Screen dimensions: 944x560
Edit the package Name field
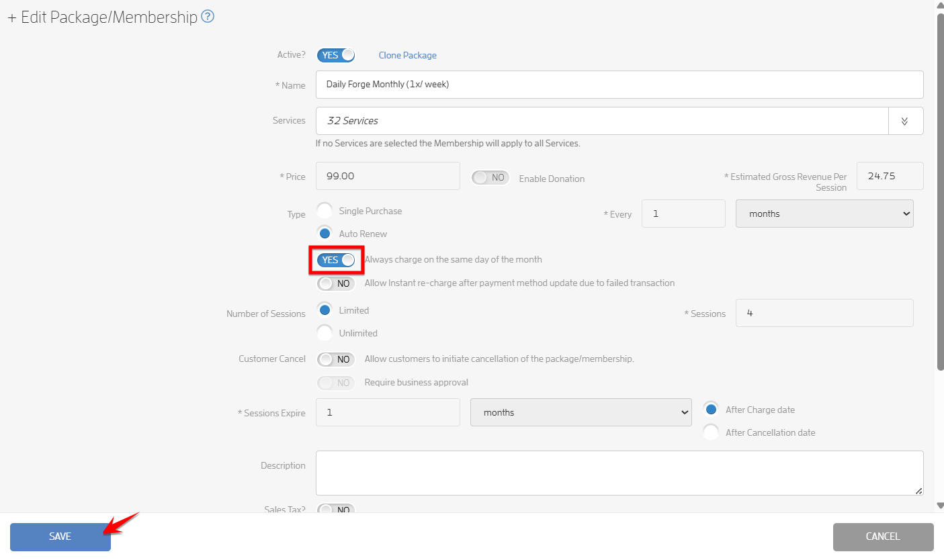coord(619,85)
